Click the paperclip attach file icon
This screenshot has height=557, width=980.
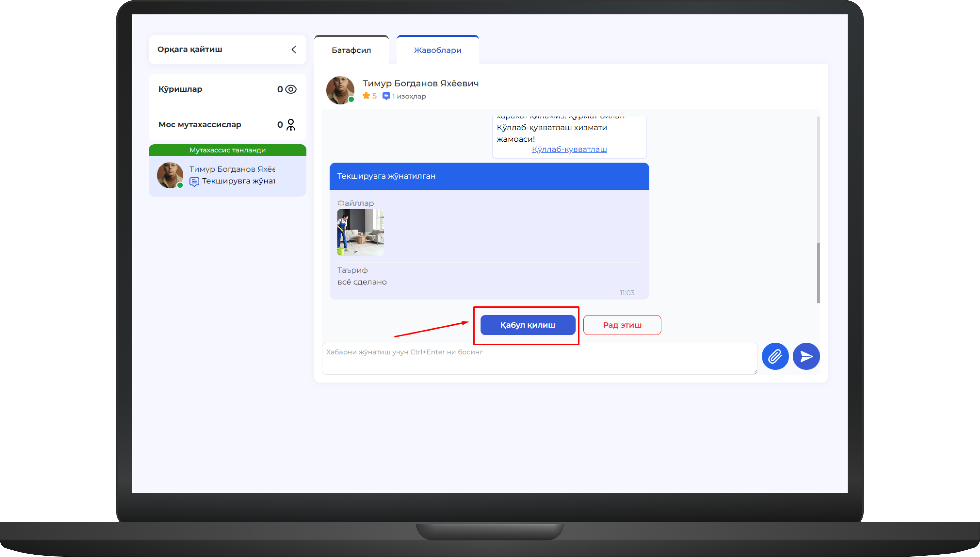point(775,356)
